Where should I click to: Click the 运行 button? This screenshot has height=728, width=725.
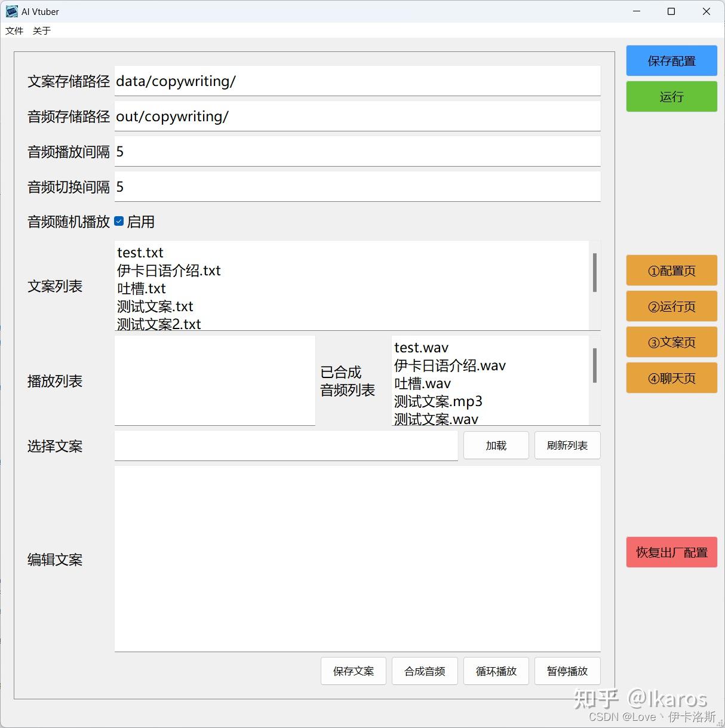[671, 96]
